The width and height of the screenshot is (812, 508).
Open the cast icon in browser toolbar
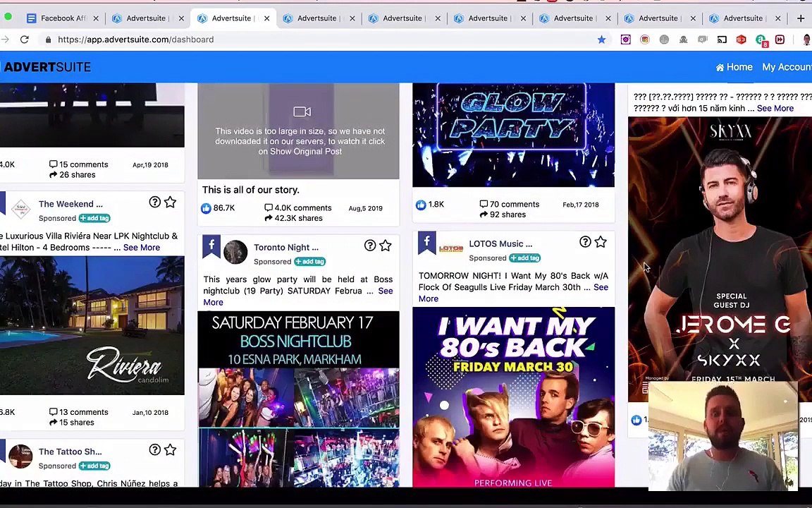click(x=722, y=40)
